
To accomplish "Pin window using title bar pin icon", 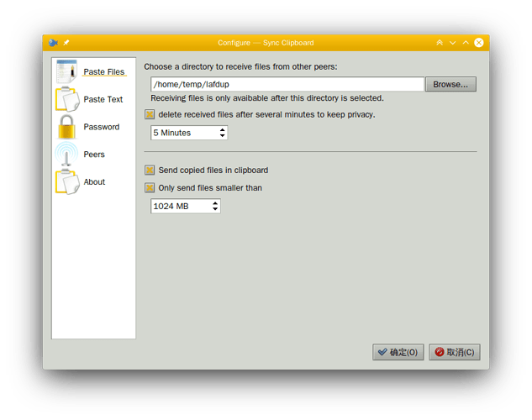I will click(x=66, y=43).
